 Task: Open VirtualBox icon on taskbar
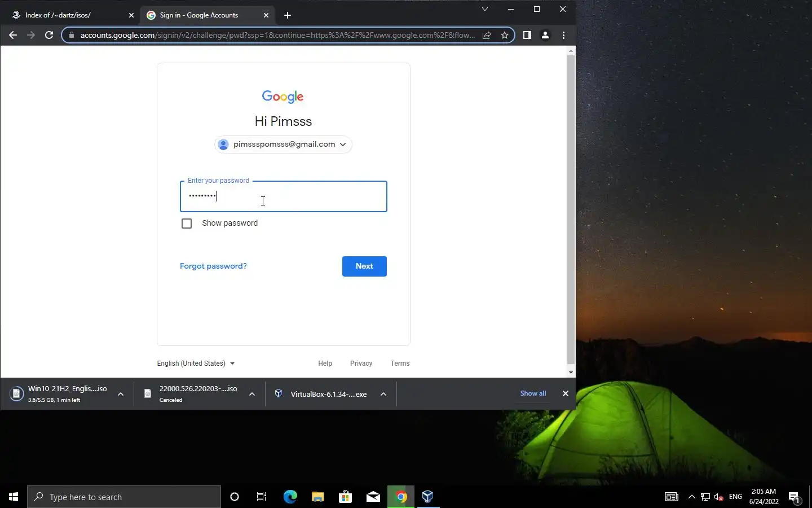[x=428, y=497]
